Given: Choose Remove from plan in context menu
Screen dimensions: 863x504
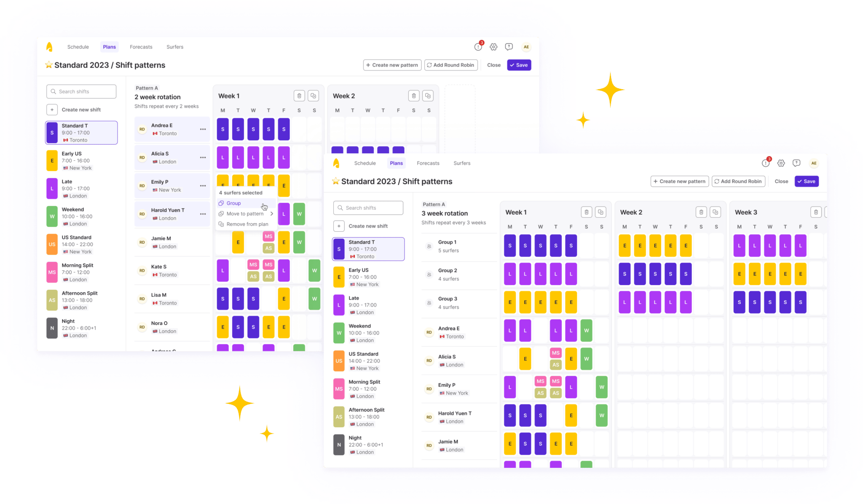Looking at the screenshot, I should pyautogui.click(x=247, y=224).
